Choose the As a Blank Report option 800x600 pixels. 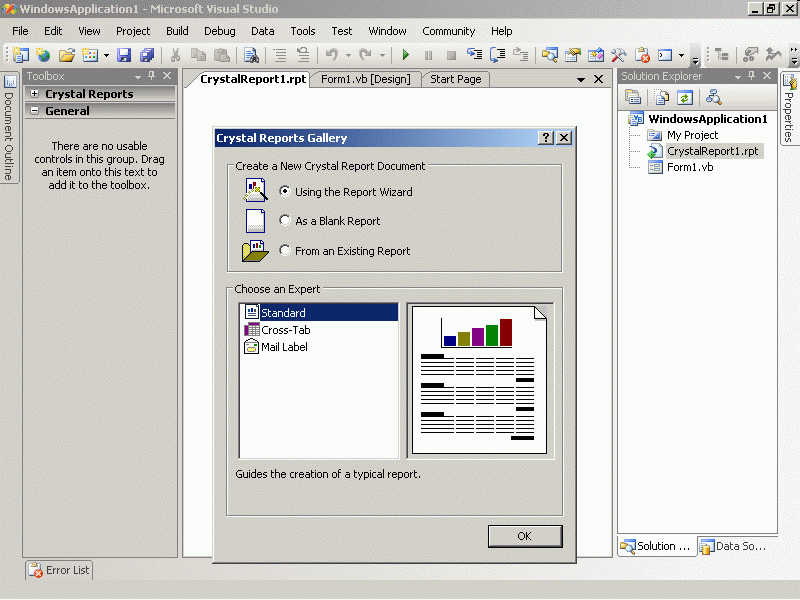click(286, 221)
